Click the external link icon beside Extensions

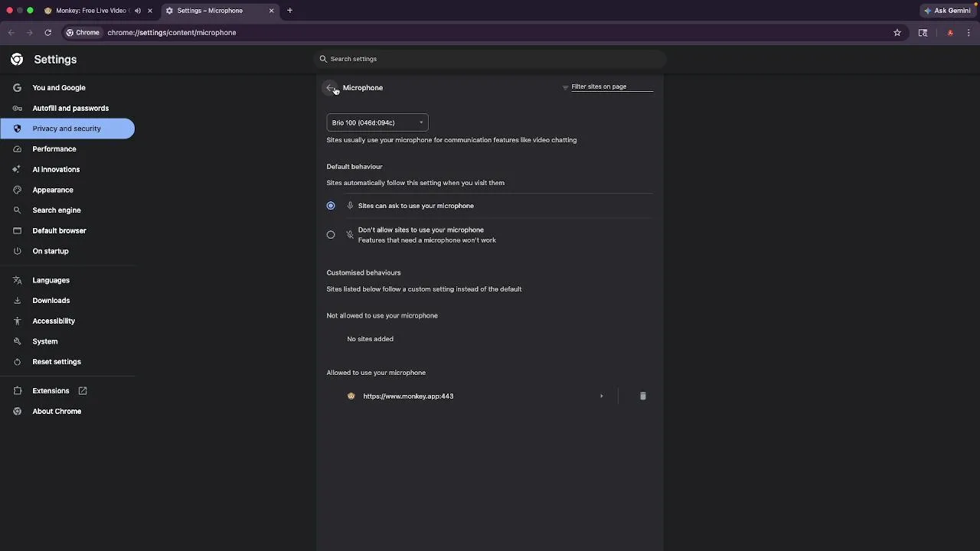[83, 391]
